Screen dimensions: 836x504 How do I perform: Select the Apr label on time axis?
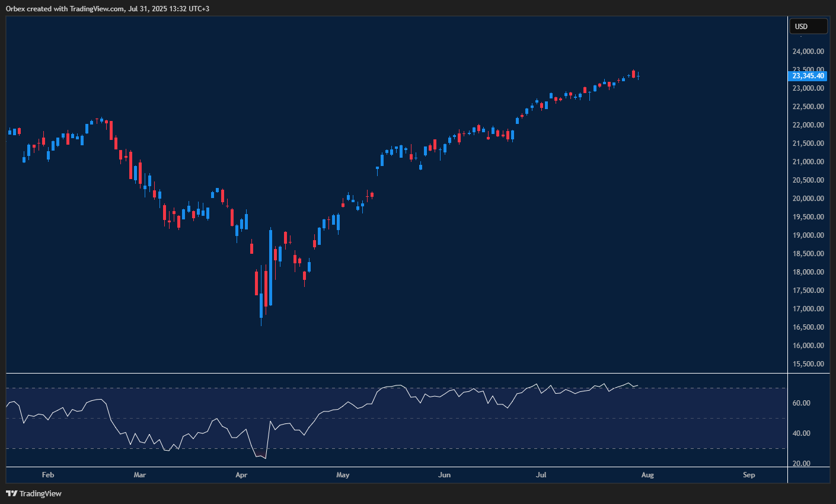coord(241,475)
